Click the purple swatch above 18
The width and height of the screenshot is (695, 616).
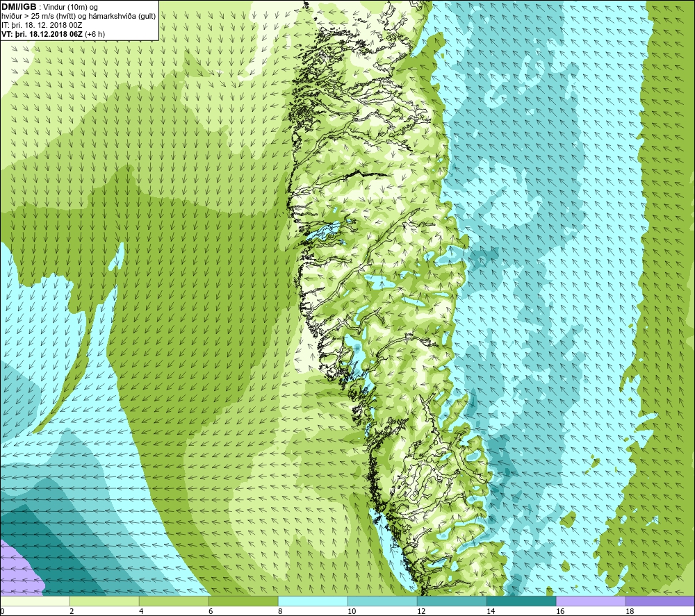[660, 601]
